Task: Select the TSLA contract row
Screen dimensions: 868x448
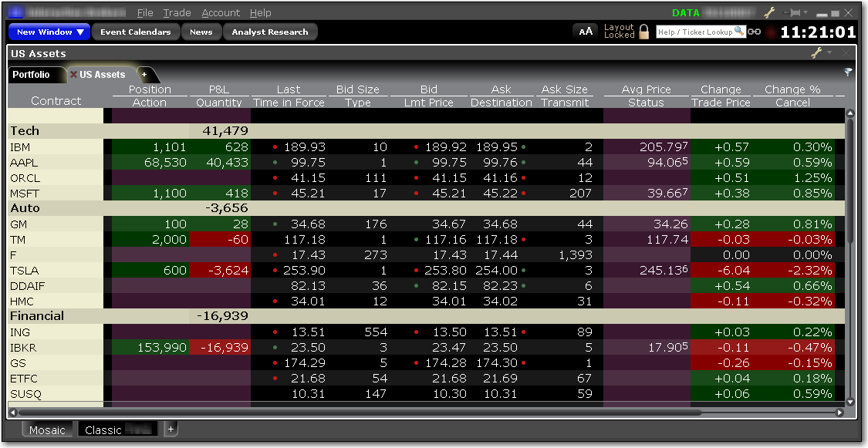Action: [427, 271]
